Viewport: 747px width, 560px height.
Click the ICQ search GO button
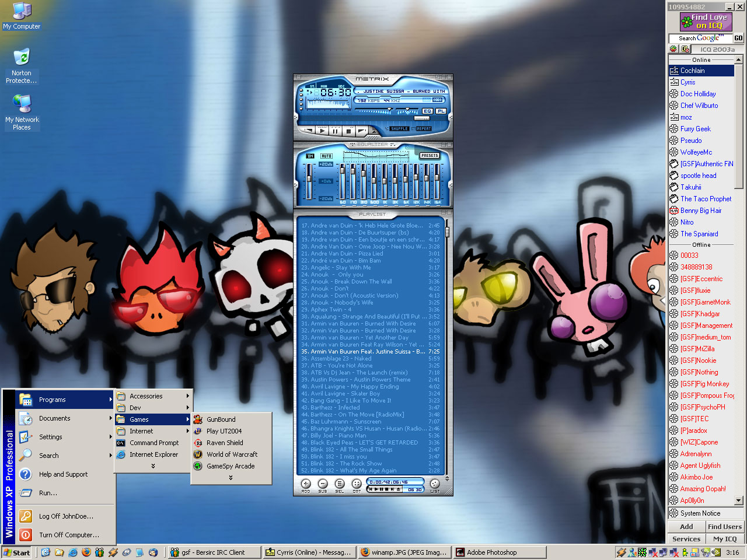pyautogui.click(x=738, y=38)
